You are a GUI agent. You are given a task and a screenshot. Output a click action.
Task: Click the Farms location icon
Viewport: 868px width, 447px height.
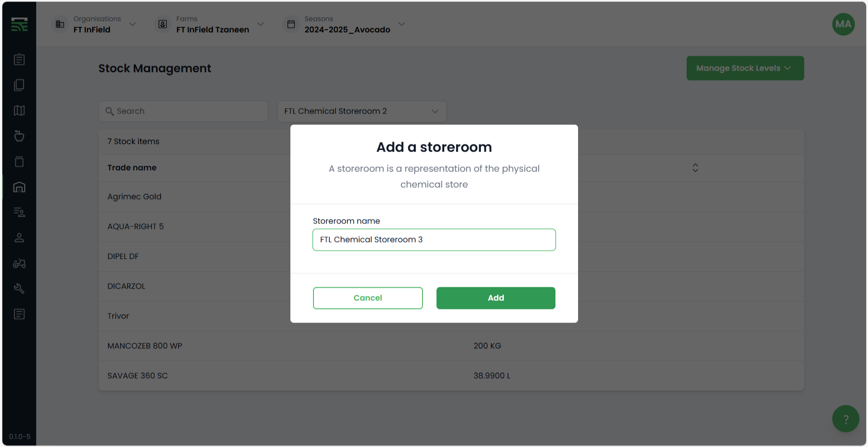coord(163,24)
